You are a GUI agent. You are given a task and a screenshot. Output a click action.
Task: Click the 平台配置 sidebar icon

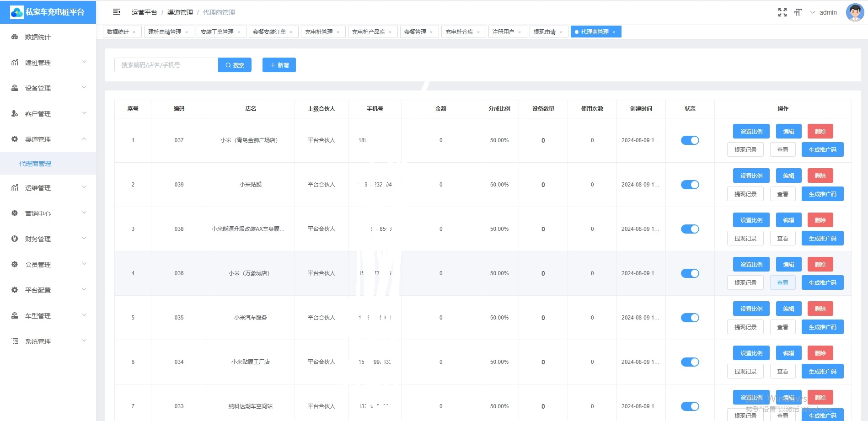point(15,290)
